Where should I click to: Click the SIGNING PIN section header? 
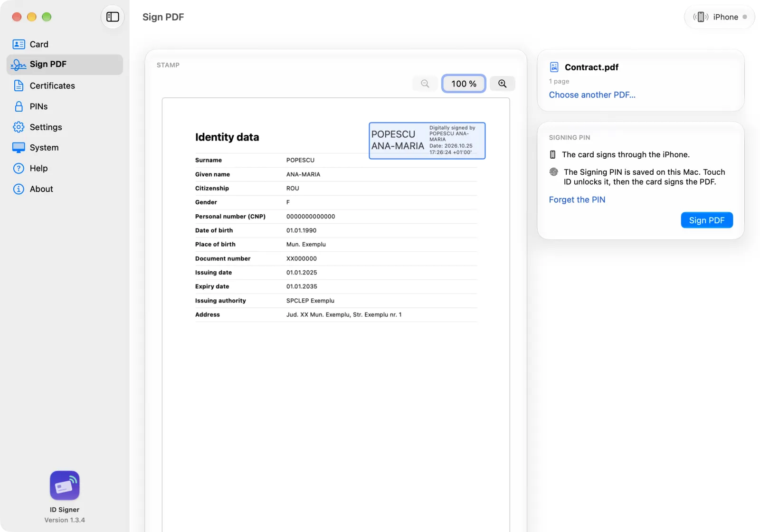[570, 137]
